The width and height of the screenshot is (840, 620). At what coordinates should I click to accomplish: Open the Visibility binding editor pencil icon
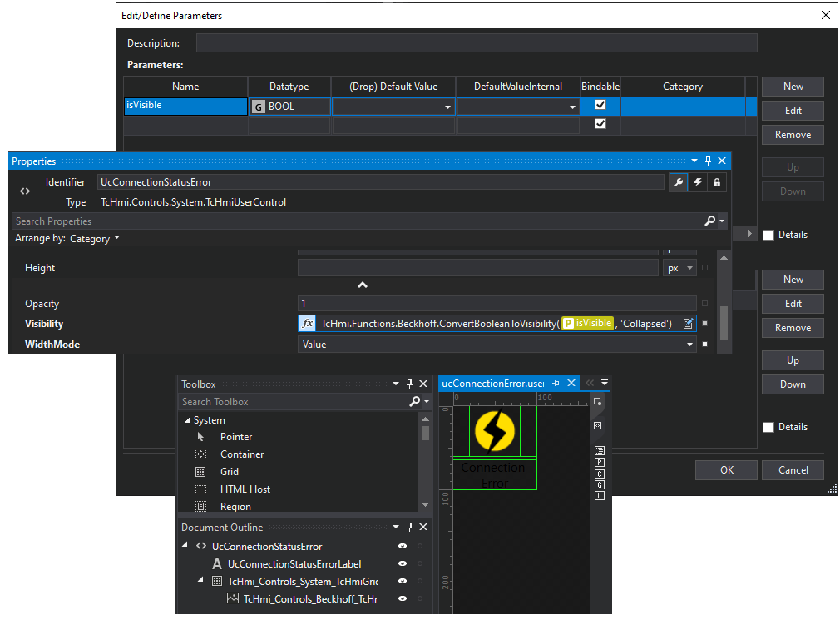click(688, 324)
